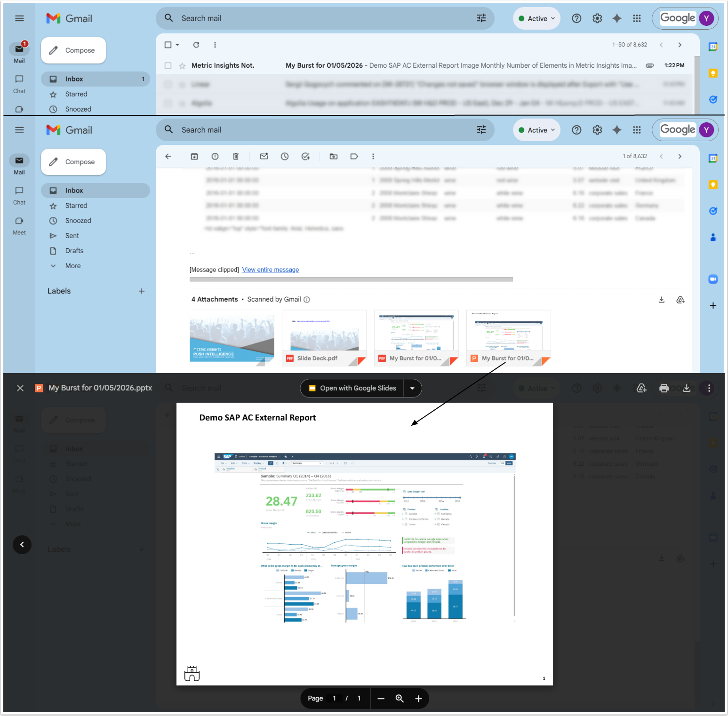
Task: Open Active status dropdown in top inbox-list view
Action: tap(536, 18)
